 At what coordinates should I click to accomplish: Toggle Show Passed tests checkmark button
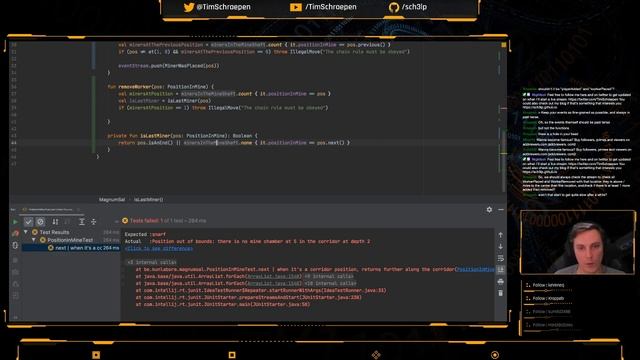coord(28,222)
